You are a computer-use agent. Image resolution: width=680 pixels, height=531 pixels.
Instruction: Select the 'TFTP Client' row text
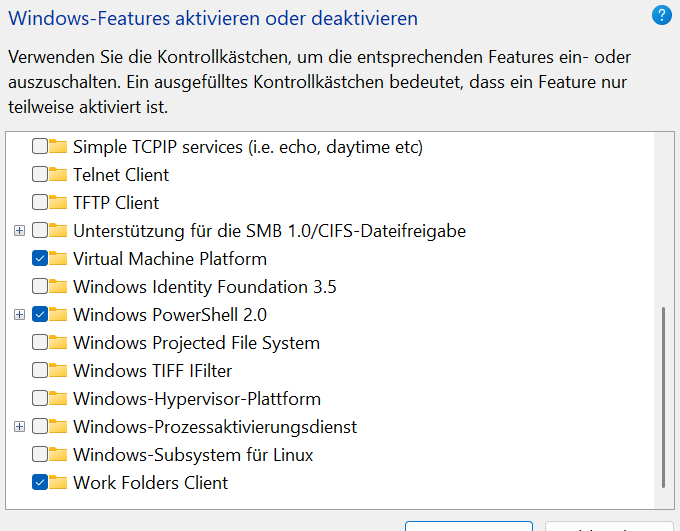tap(116, 203)
